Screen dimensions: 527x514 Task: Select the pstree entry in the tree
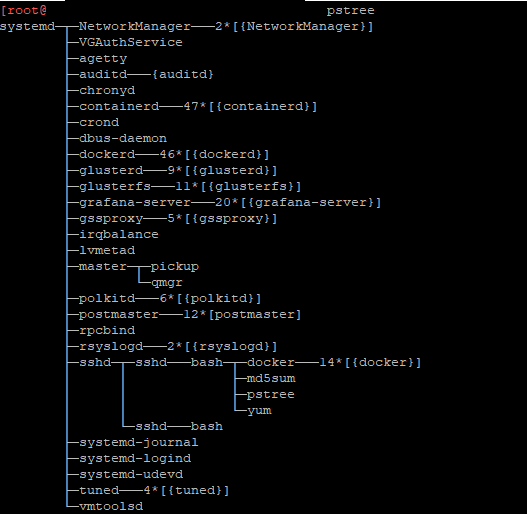(271, 395)
